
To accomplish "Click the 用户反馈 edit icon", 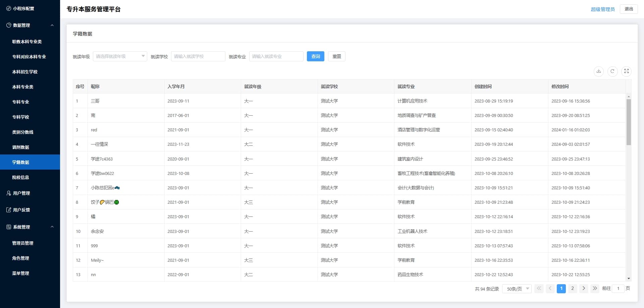I will click(9, 210).
